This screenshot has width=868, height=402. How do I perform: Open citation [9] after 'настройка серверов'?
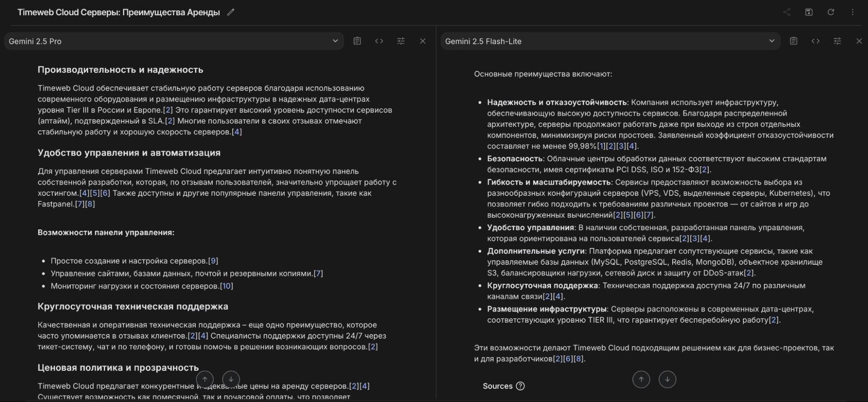point(213,261)
